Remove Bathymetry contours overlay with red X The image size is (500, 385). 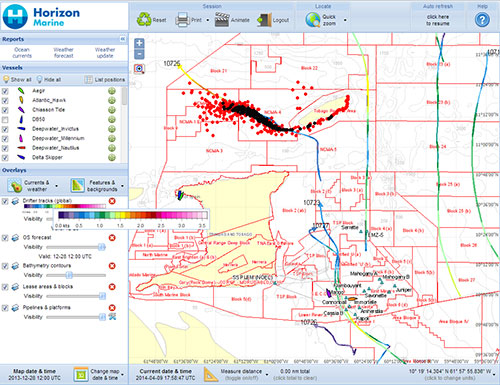tap(112, 266)
